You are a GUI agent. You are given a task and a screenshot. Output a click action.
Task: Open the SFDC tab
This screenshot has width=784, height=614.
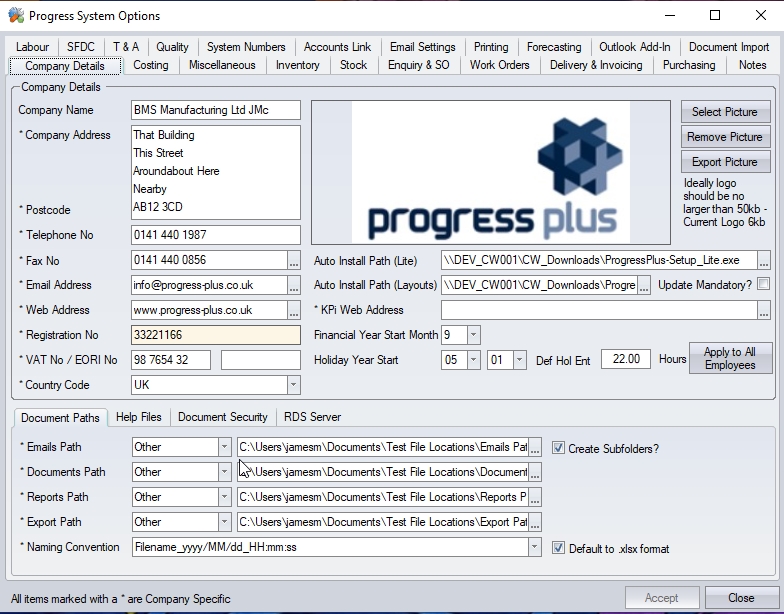pyautogui.click(x=80, y=47)
